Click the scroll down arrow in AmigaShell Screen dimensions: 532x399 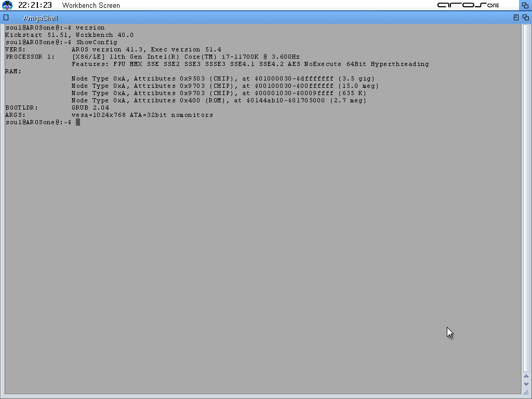coord(526,384)
